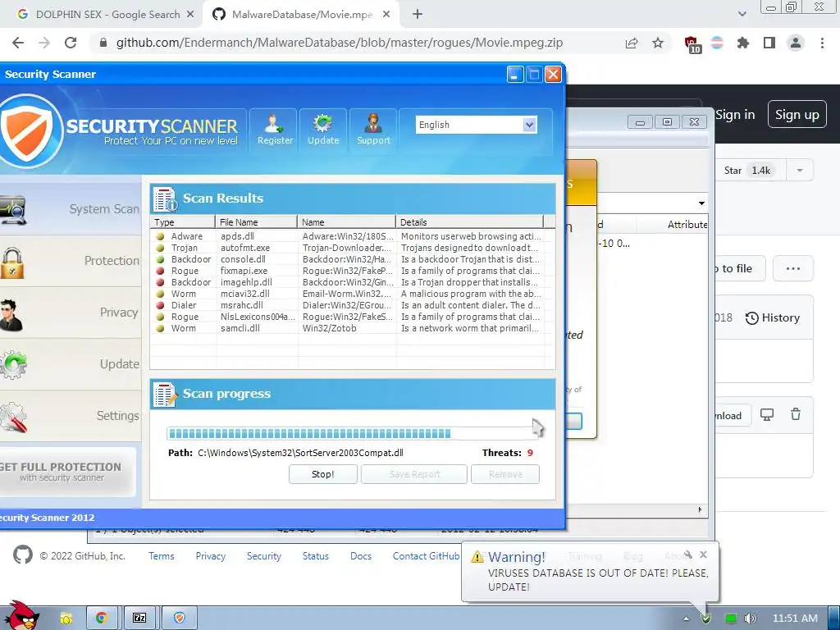Open Chrome extensions puzzle icon
The width and height of the screenshot is (840, 630).
[x=742, y=43]
